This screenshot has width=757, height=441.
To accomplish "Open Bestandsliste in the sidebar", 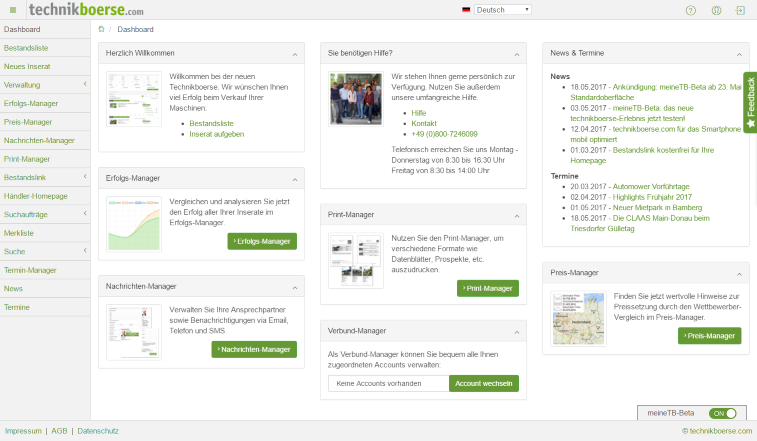I will [26, 48].
